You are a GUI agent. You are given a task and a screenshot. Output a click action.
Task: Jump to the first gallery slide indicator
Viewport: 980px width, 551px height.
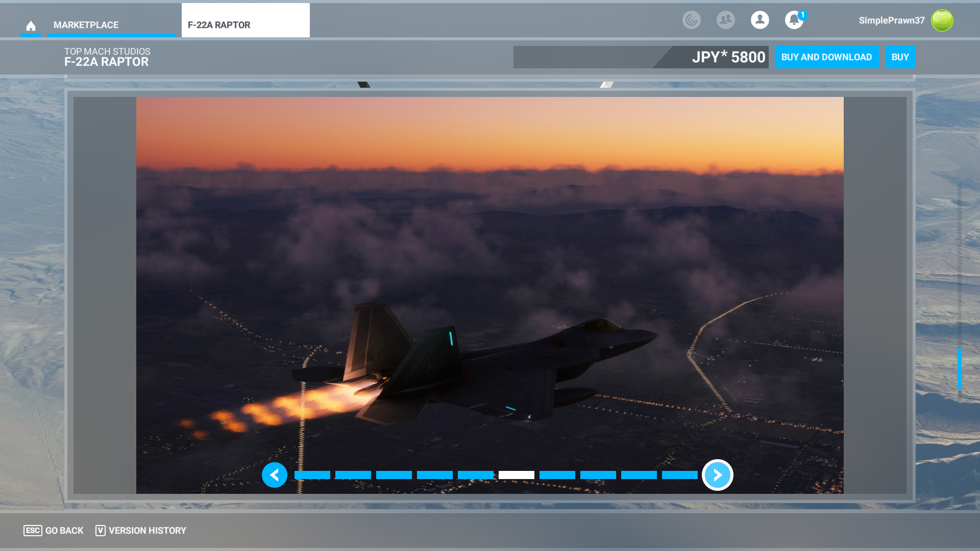(312, 475)
